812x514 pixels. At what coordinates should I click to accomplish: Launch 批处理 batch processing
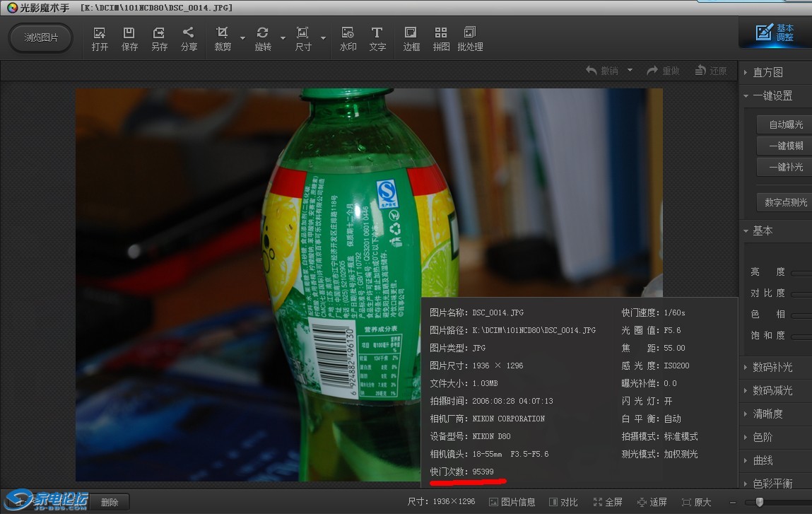point(469,37)
